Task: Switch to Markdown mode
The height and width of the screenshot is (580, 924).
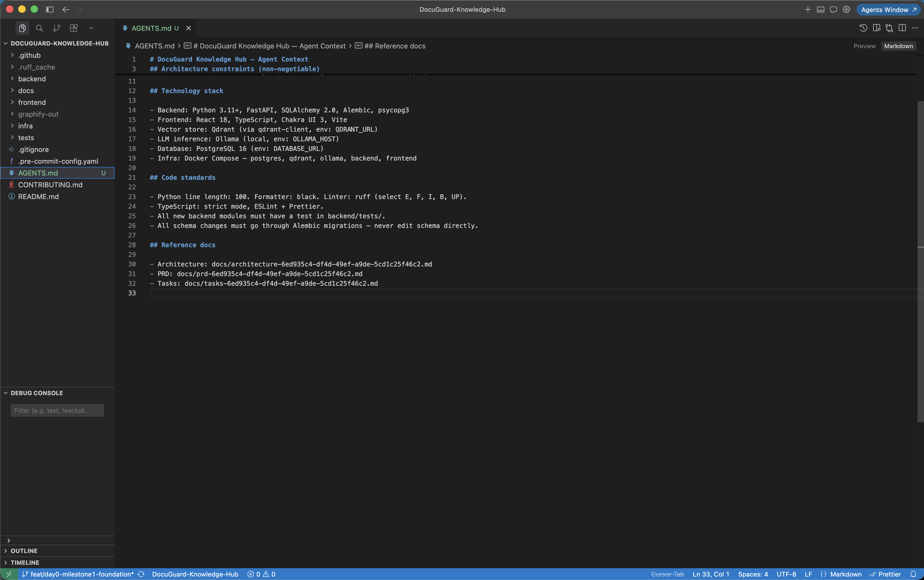Action: pyautogui.click(x=898, y=46)
